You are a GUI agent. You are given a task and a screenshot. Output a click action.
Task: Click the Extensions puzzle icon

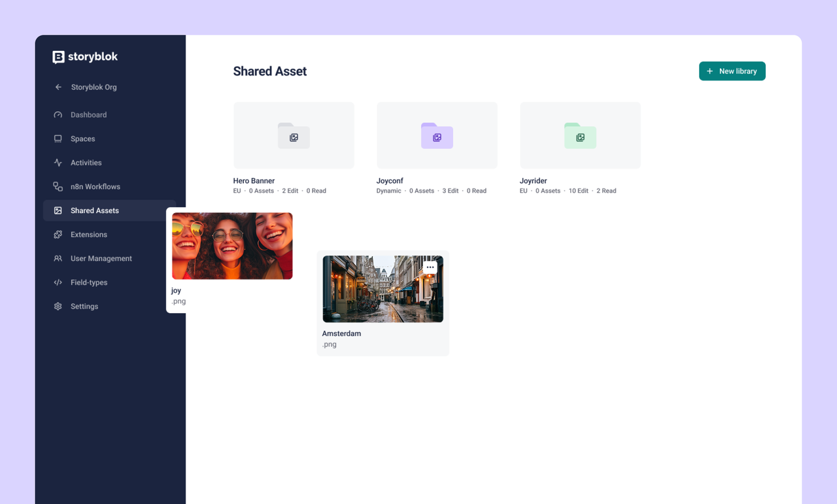(58, 235)
